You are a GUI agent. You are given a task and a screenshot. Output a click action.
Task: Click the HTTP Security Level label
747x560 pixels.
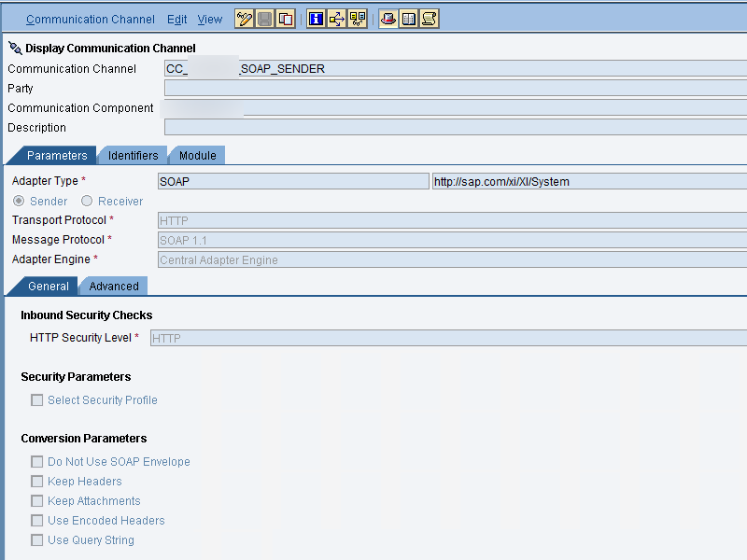[x=80, y=338]
